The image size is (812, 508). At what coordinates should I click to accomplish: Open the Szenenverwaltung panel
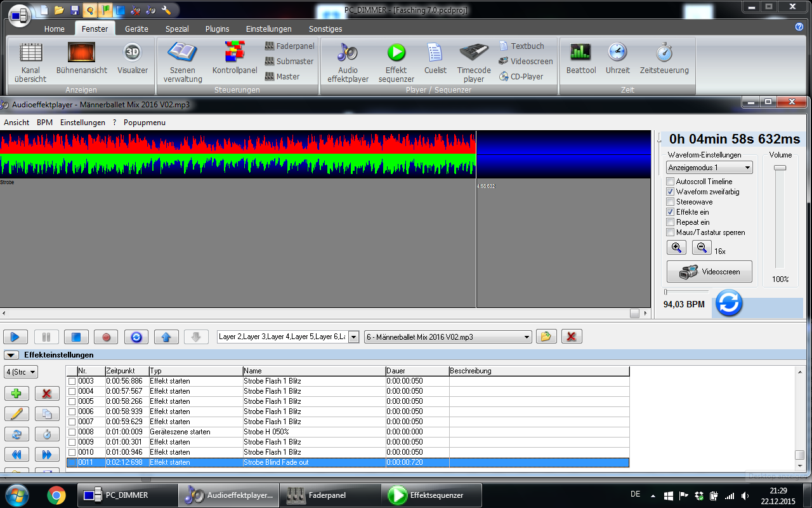click(182, 60)
